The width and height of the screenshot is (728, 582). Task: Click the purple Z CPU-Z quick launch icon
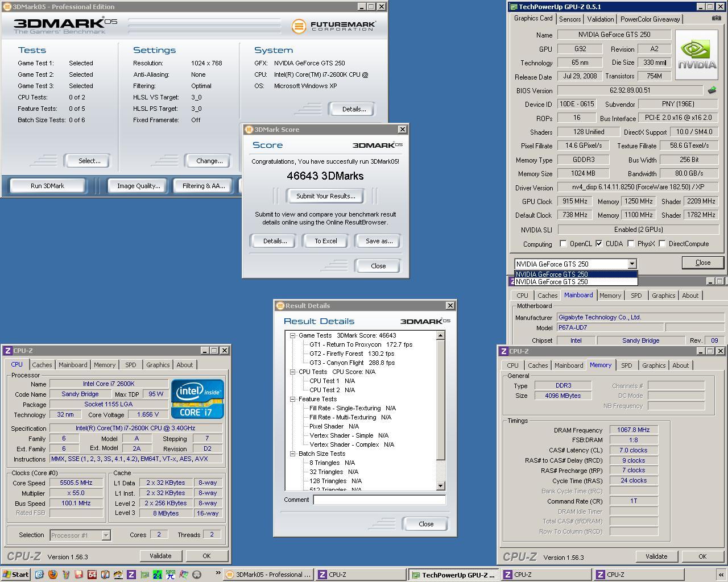[131, 575]
